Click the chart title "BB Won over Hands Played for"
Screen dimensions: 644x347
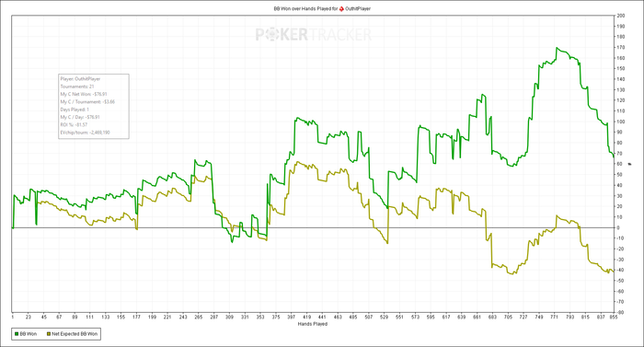305,8
